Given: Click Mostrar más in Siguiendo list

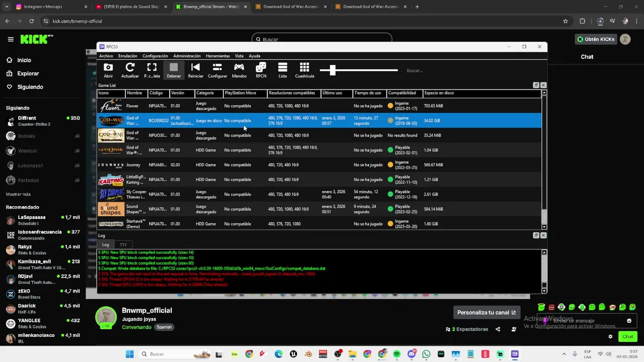Looking at the screenshot, I should [x=18, y=194].
